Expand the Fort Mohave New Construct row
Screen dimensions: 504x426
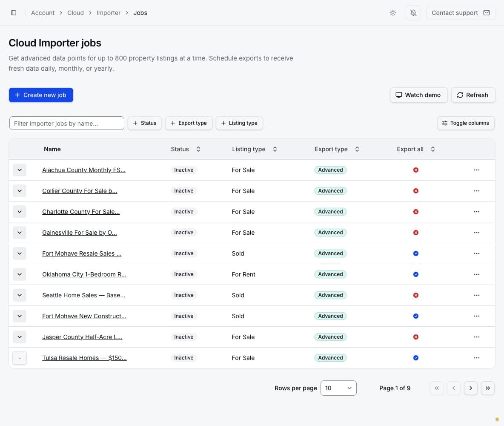click(20, 316)
